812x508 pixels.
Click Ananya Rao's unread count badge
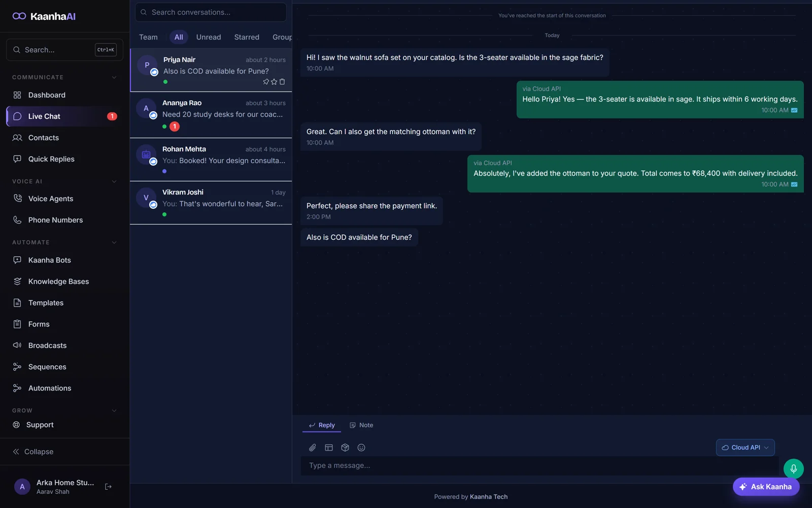(x=175, y=126)
